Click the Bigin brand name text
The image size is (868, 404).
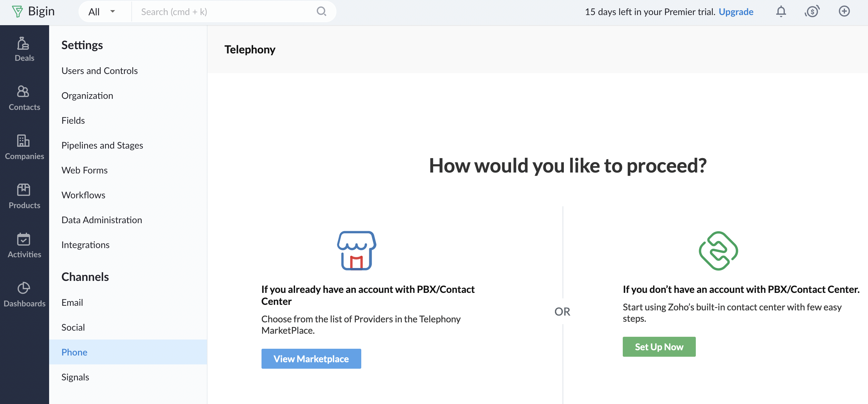pyautogui.click(x=41, y=11)
